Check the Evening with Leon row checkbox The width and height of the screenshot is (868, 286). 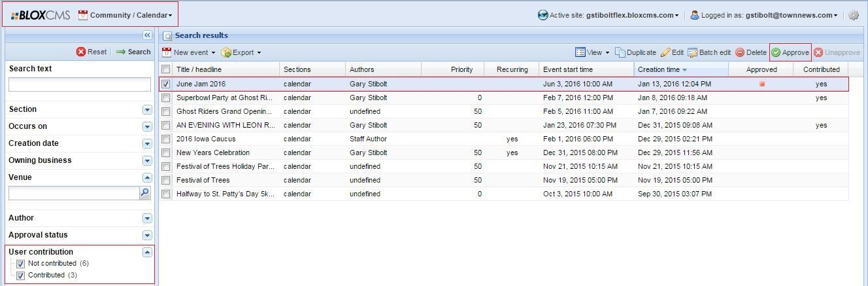click(166, 125)
